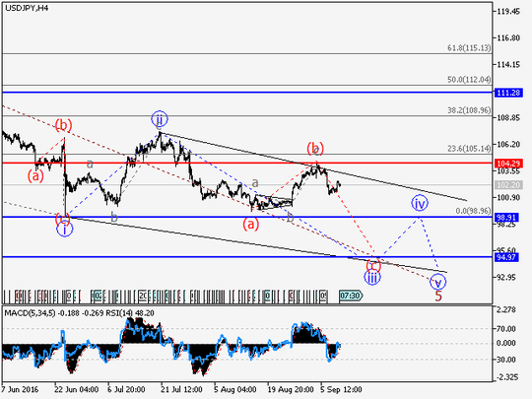Select the 23.6(105.14) Fibonacci label

click(469, 149)
